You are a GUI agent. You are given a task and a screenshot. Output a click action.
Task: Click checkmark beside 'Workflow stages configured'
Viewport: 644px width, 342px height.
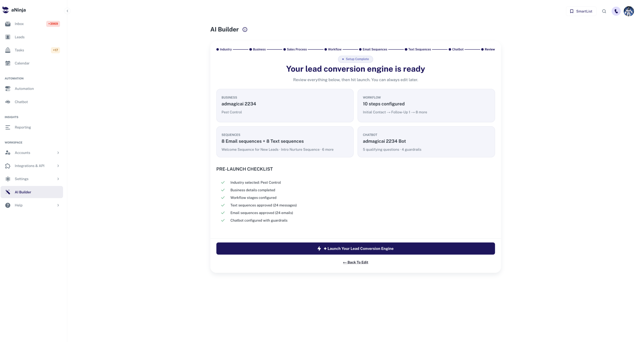point(223,197)
